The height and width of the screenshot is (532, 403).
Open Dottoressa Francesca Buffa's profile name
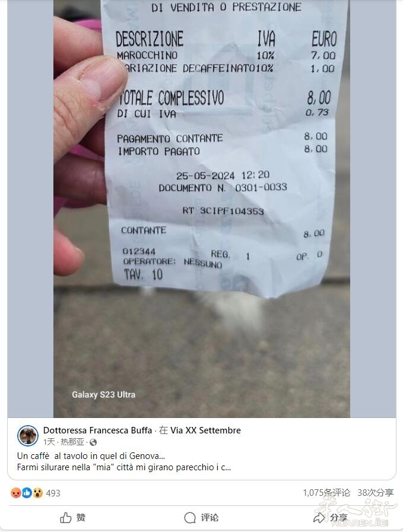[97, 430]
